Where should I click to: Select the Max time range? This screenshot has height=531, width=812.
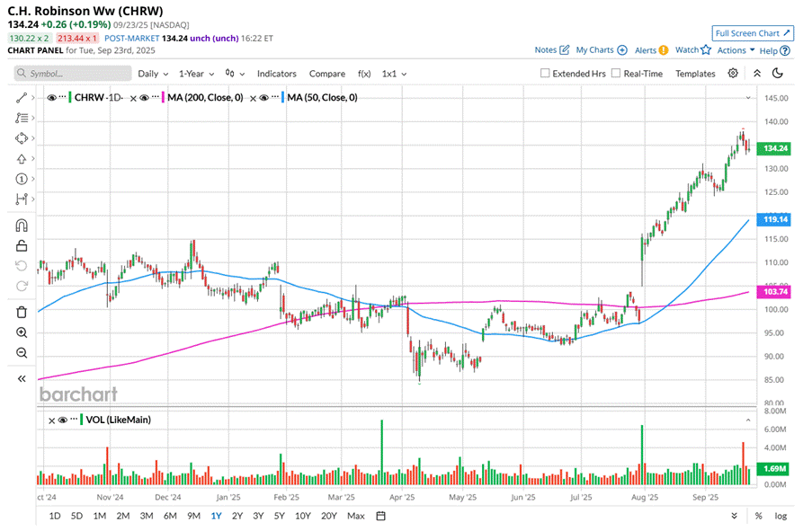[x=356, y=516]
